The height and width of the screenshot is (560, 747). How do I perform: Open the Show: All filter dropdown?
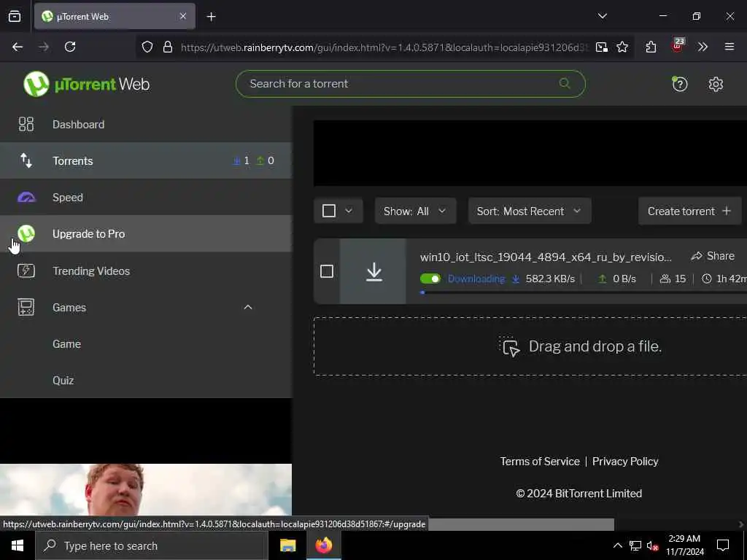click(x=415, y=211)
